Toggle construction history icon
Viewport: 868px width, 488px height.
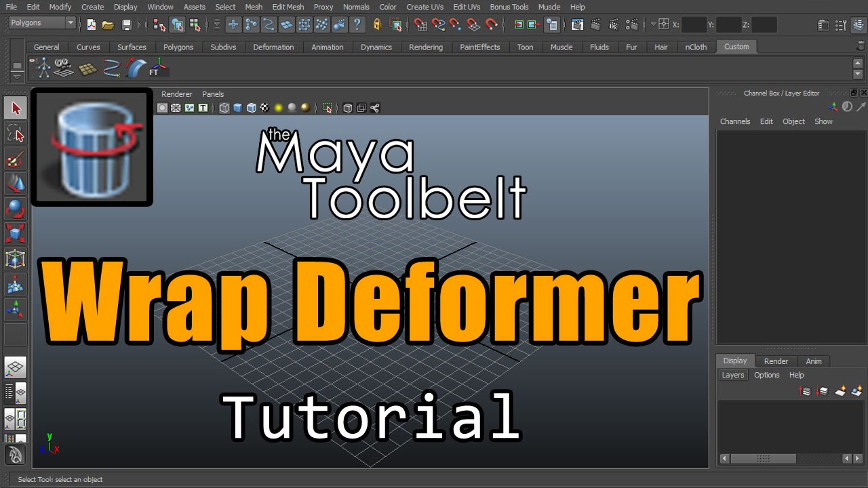click(553, 25)
